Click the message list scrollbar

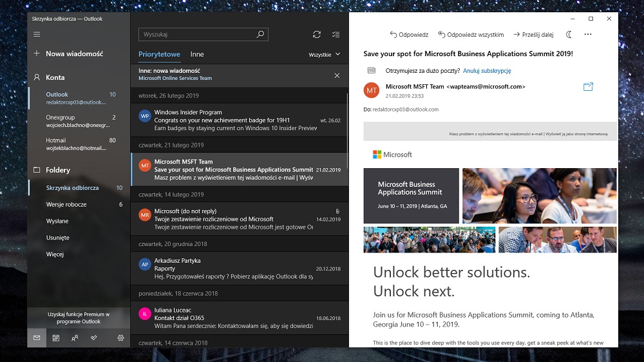[348, 131]
